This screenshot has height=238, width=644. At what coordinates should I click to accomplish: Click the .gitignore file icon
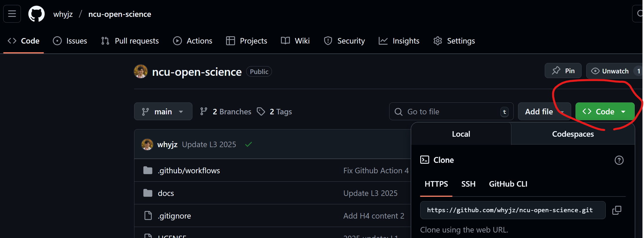[x=148, y=215]
